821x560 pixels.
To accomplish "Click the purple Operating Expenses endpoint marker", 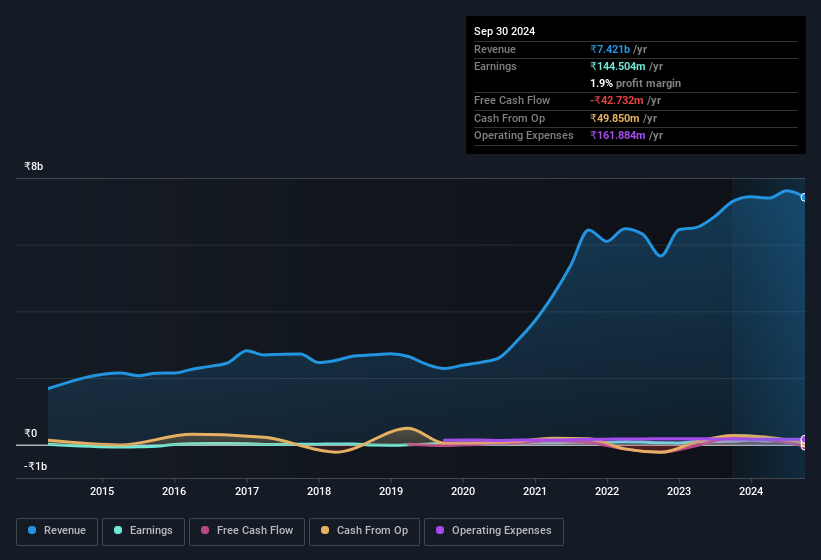I will [804, 439].
